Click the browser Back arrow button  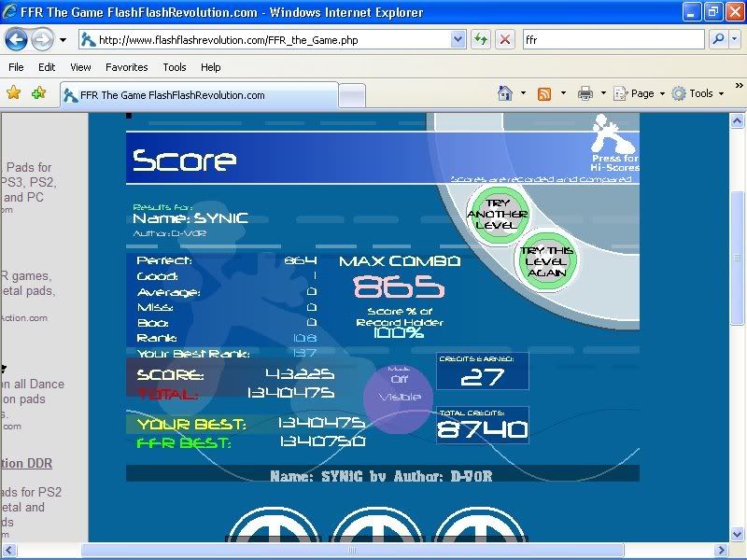click(x=17, y=40)
